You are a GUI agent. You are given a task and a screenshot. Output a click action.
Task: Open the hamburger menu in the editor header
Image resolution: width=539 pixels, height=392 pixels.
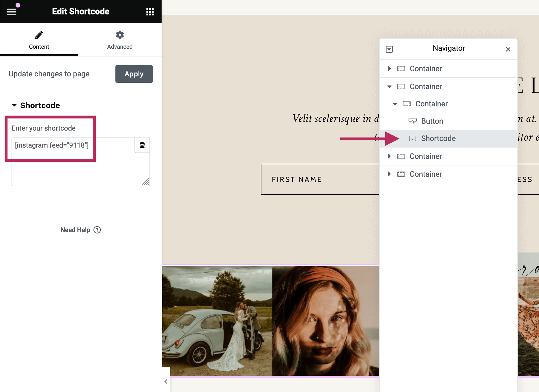(x=12, y=12)
